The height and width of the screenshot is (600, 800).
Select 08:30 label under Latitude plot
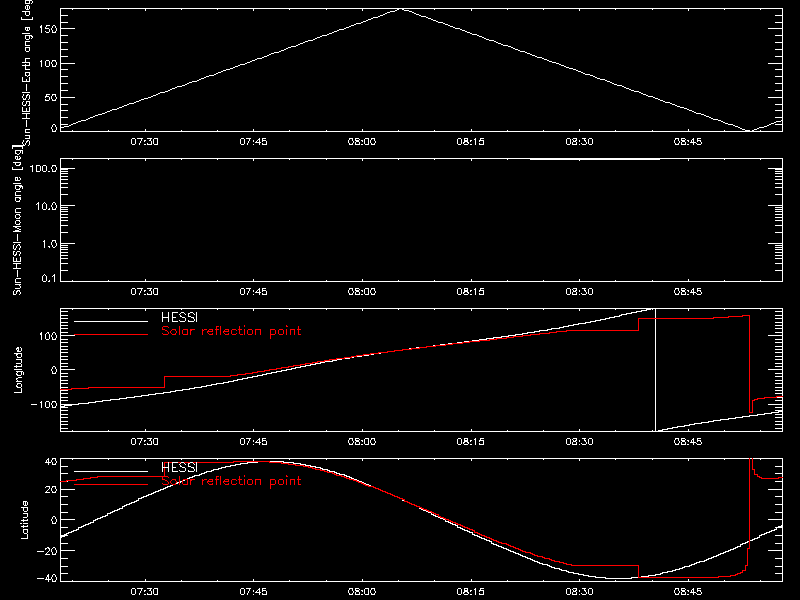pyautogui.click(x=579, y=592)
